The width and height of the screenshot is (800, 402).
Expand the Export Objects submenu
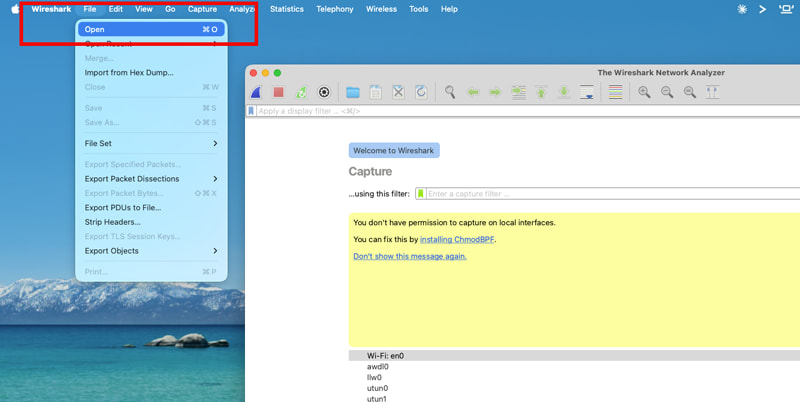(x=151, y=250)
